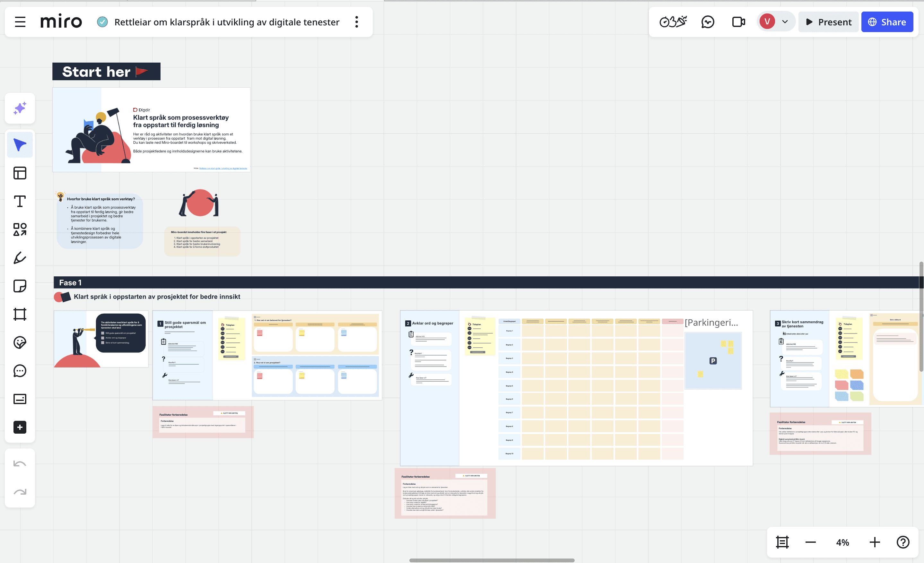Open Shapes and lines tool
Viewport: 924px width, 563px height.
click(20, 230)
